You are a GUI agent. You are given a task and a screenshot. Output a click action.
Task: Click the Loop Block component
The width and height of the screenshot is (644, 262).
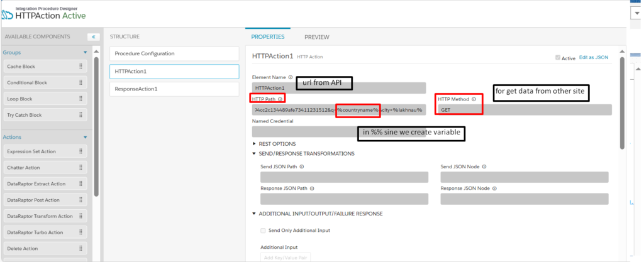tap(45, 99)
